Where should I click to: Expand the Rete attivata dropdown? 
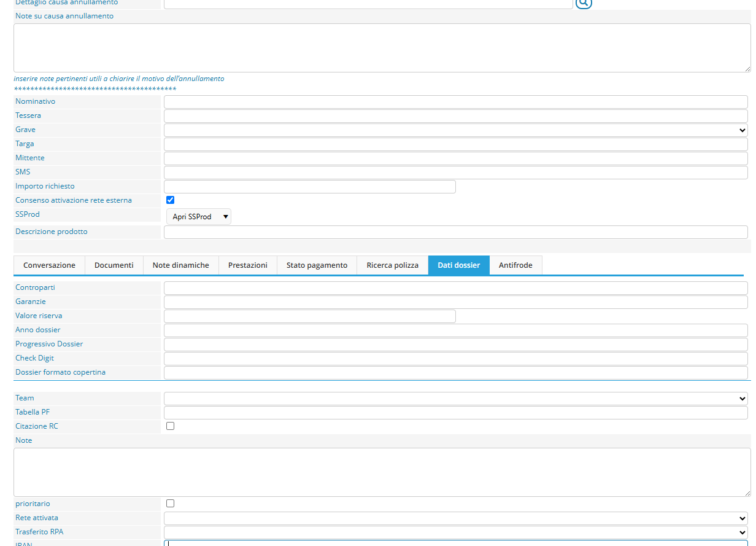tap(455, 518)
